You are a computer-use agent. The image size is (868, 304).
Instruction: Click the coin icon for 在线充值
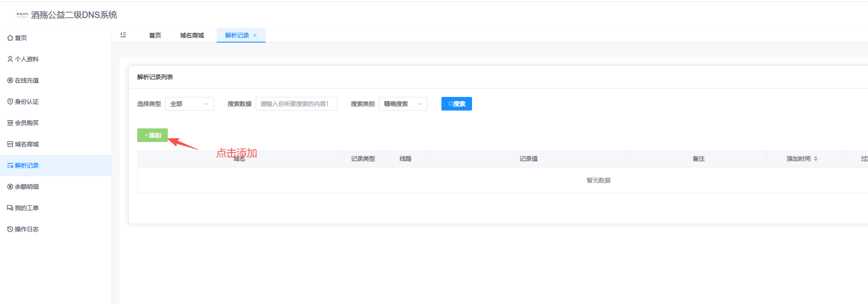point(10,80)
